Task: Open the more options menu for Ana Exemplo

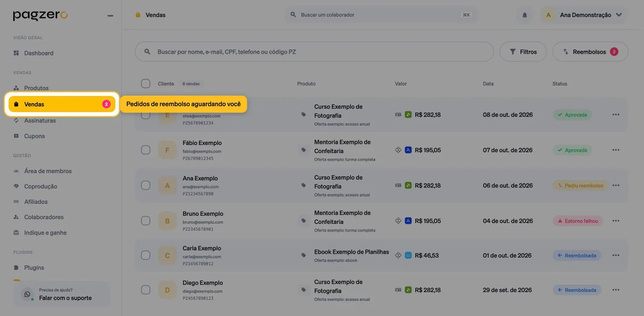Action: point(616,186)
